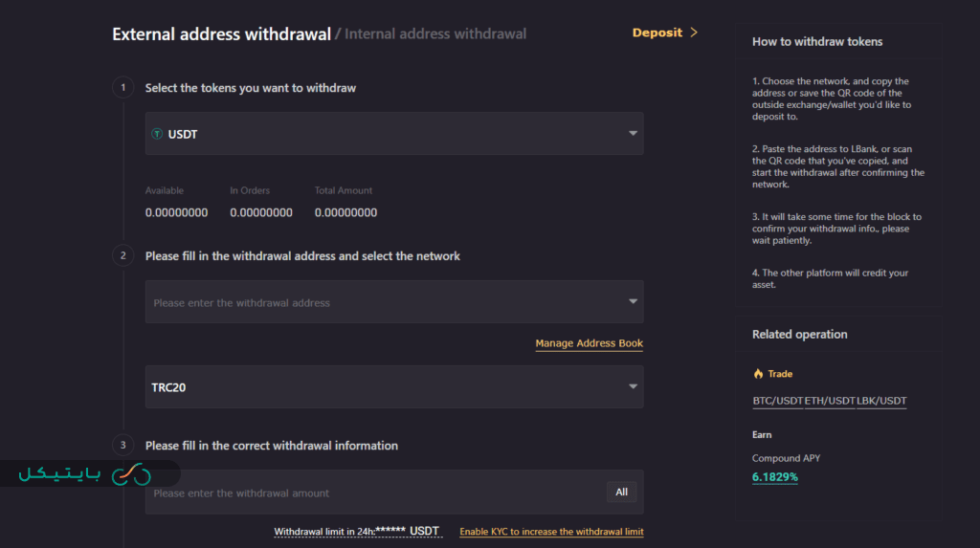Click the step 1 circle marker
This screenshot has width=980, height=548.
[122, 88]
